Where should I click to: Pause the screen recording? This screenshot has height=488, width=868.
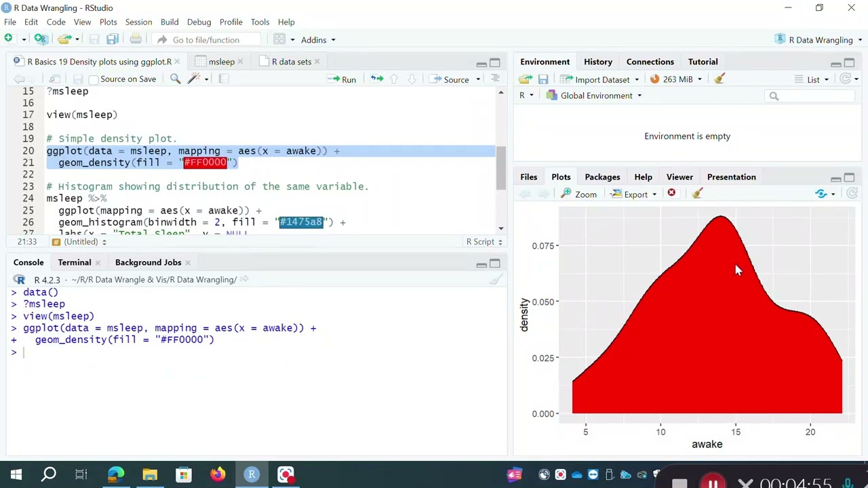click(x=713, y=483)
